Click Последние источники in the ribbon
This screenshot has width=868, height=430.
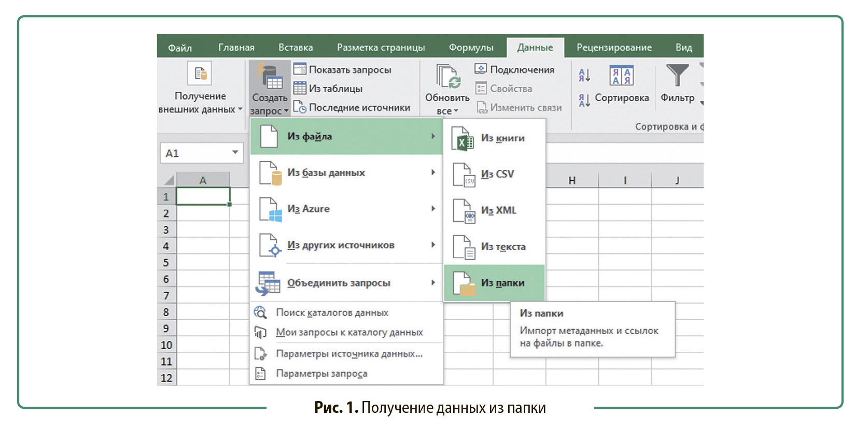tap(352, 108)
